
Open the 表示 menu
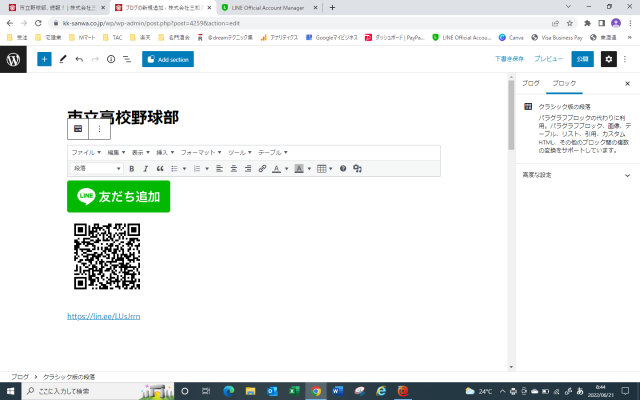tap(140, 152)
